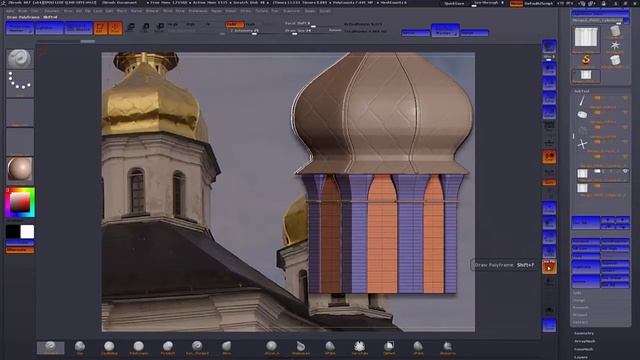Select the Cylinder3D tool thumbnail
The width and height of the screenshot is (640, 360).
pos(615,31)
